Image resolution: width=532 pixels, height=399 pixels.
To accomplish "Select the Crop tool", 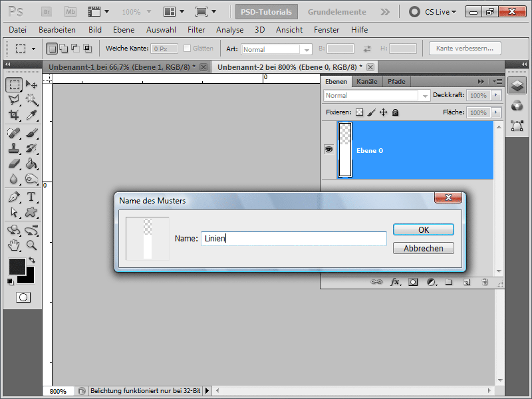I will point(14,115).
